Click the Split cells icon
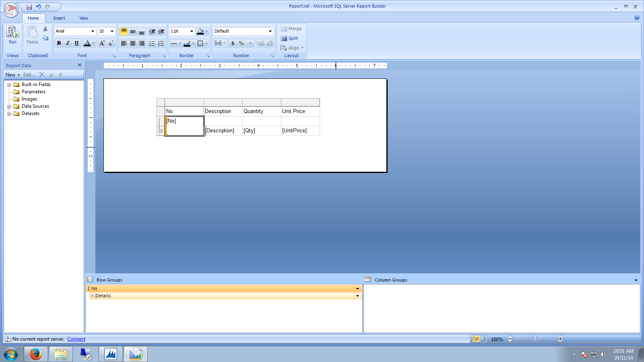 [x=290, y=38]
